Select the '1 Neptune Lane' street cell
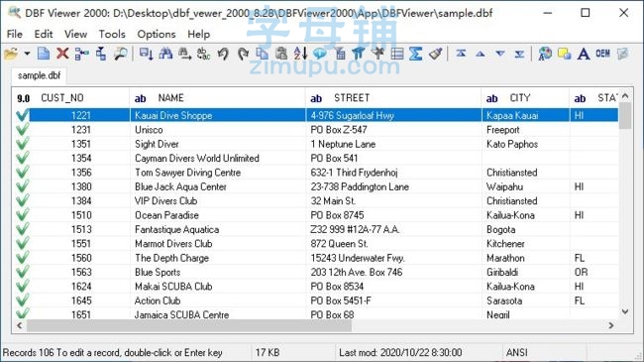The width and height of the screenshot is (644, 362). click(x=393, y=144)
